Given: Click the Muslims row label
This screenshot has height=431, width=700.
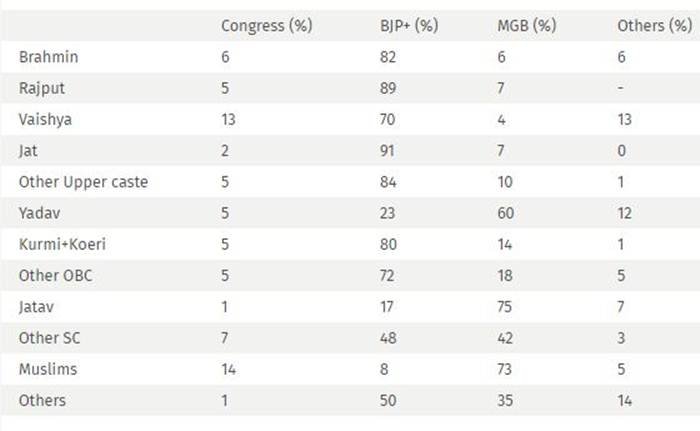Looking at the screenshot, I should click(x=48, y=369).
